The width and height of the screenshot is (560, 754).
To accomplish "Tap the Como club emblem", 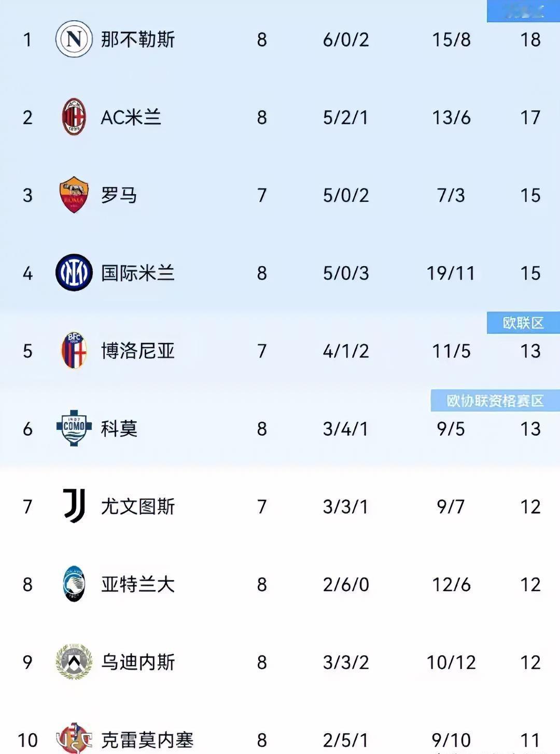I will point(74,428).
